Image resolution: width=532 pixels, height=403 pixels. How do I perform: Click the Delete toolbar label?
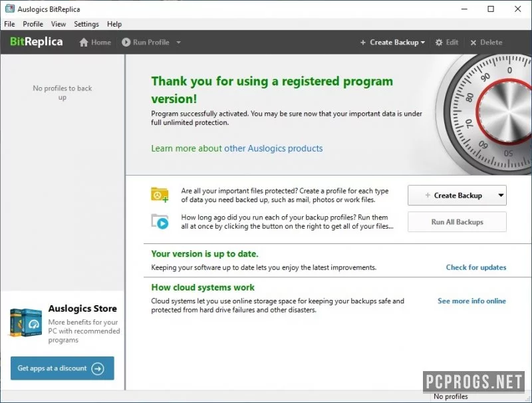pyautogui.click(x=491, y=43)
